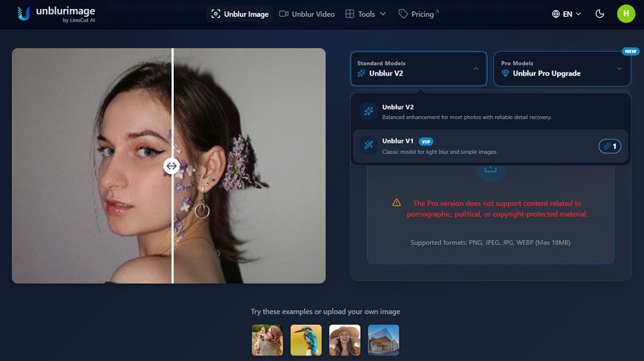
Task: Click 'Try these examples or upload your own image'
Action: point(325,312)
